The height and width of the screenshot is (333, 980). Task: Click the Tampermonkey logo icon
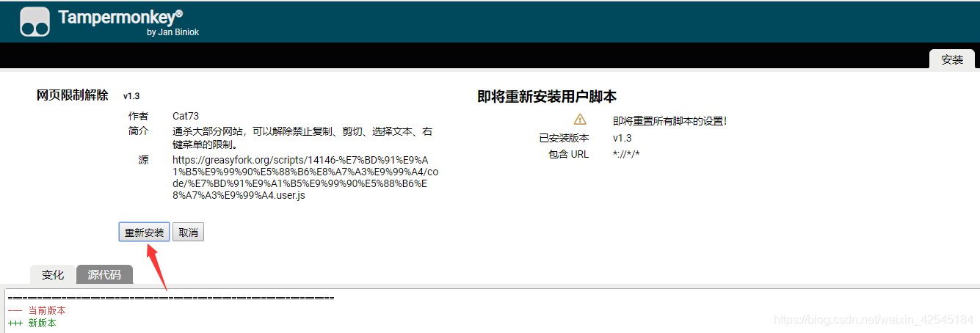35,21
